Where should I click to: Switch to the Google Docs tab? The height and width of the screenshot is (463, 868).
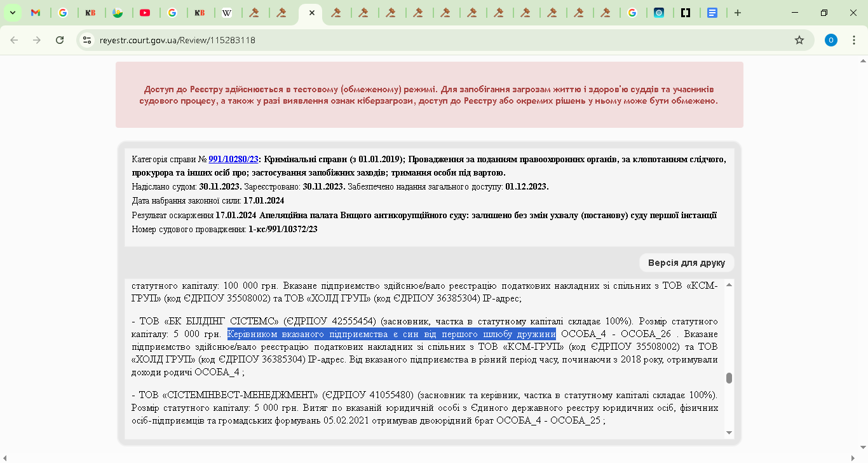click(x=712, y=13)
